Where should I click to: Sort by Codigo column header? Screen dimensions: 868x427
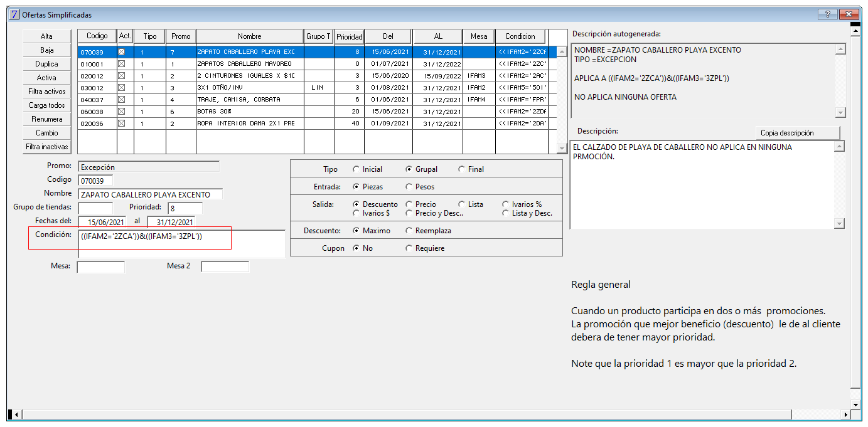(97, 36)
